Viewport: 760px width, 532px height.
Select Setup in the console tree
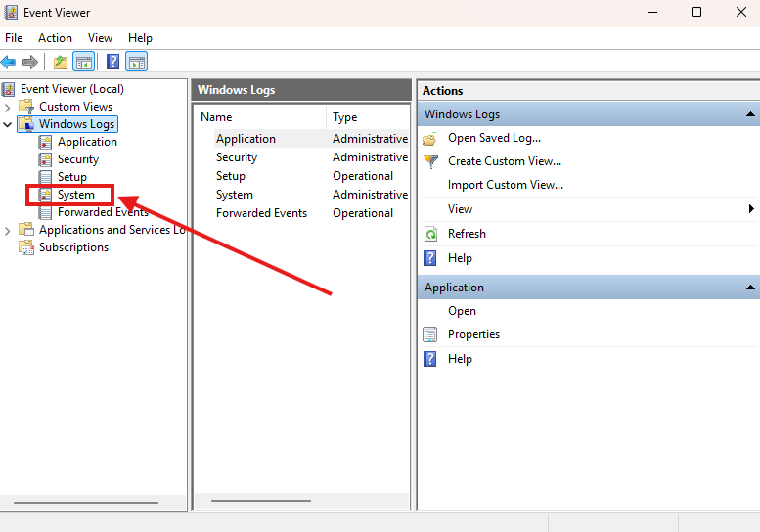(72, 177)
